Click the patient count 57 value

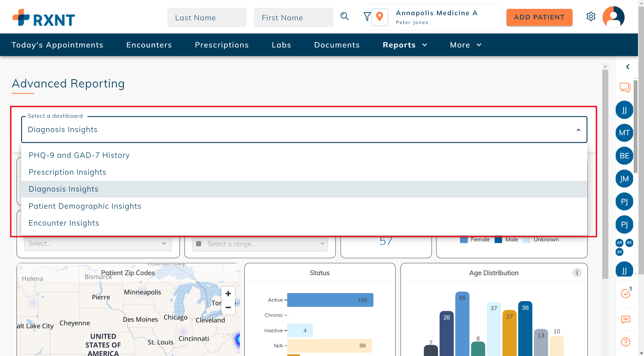(386, 241)
